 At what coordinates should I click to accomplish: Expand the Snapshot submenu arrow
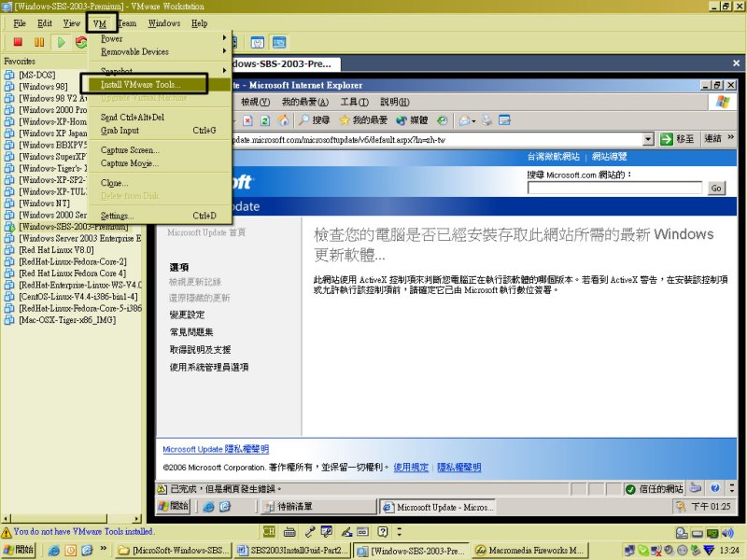click(224, 71)
